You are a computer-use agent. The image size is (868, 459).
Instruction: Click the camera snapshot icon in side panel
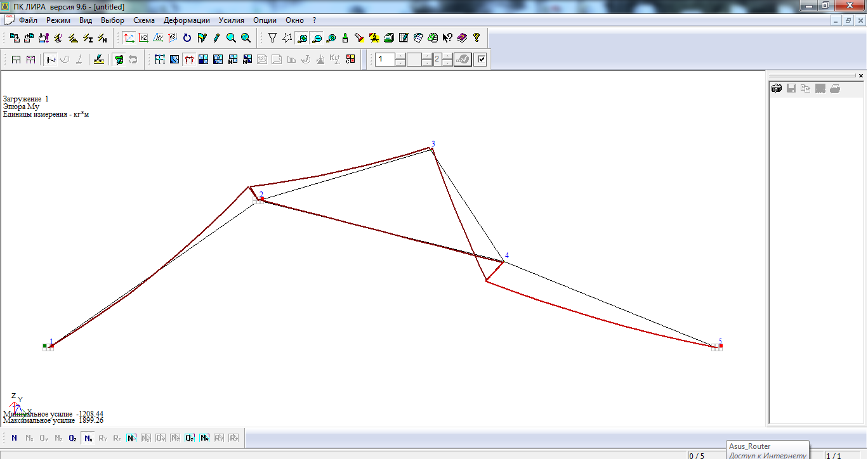click(x=776, y=89)
